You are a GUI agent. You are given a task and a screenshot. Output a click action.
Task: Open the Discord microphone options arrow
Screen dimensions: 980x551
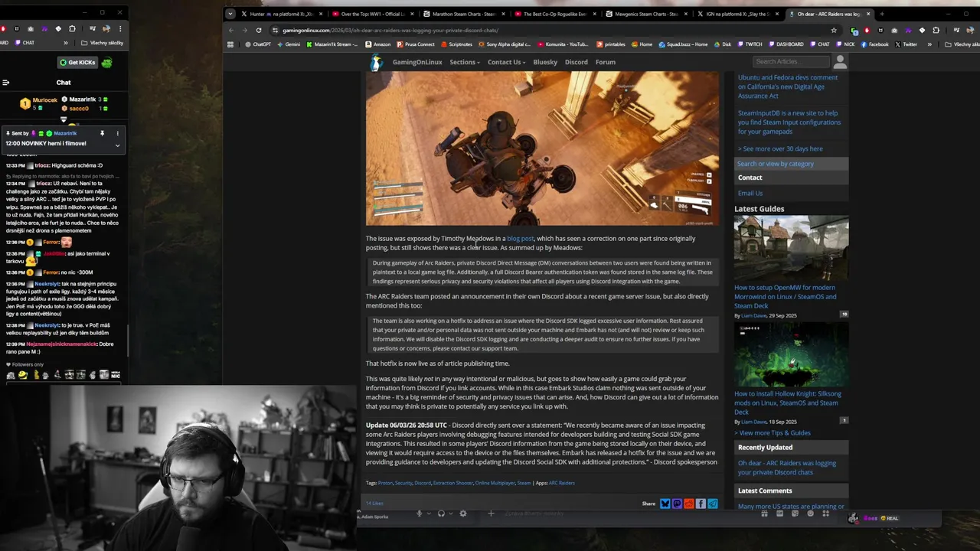pyautogui.click(x=429, y=514)
